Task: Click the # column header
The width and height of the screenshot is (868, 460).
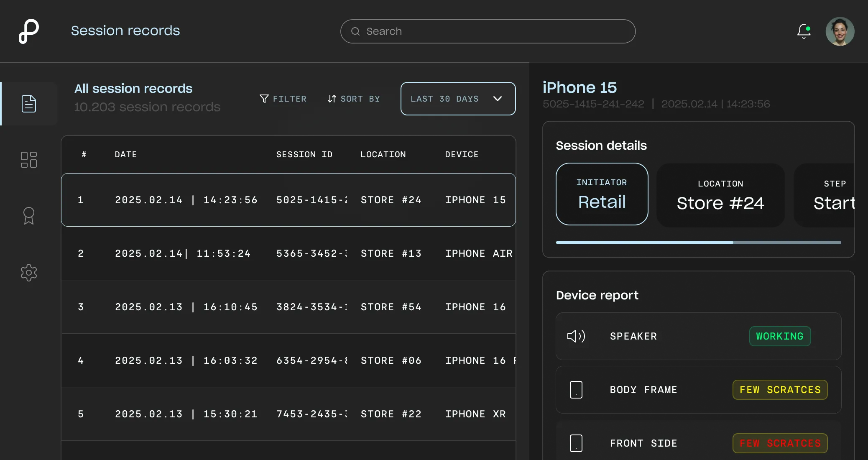Action: [84, 154]
